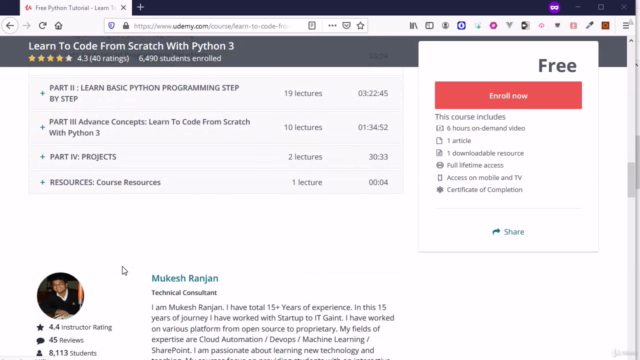Click the instructor profile photo

[x=60, y=296]
